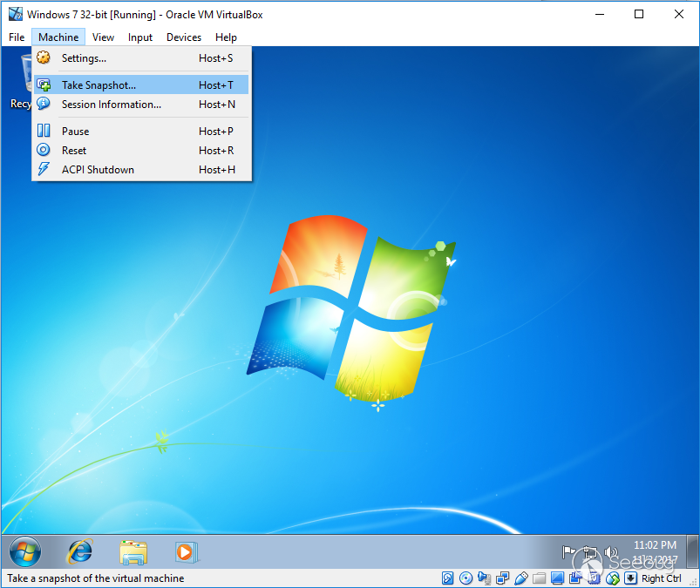Click the audio status bar icon
The image size is (700, 588).
pyautogui.click(x=485, y=578)
